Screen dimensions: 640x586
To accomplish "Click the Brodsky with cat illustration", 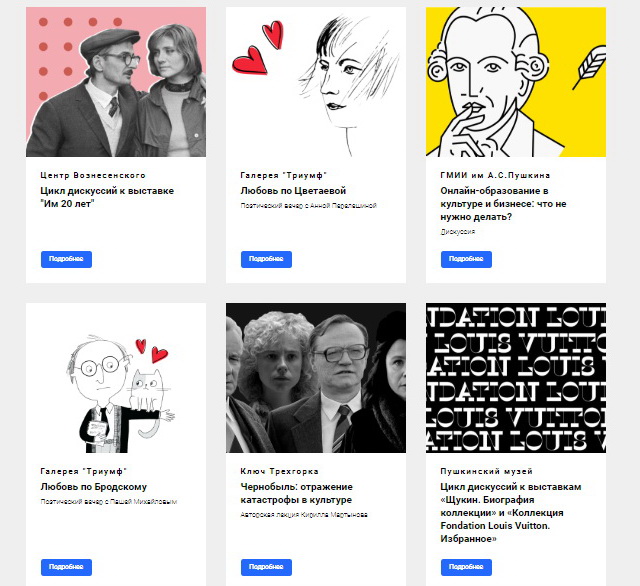I will tap(116, 378).
